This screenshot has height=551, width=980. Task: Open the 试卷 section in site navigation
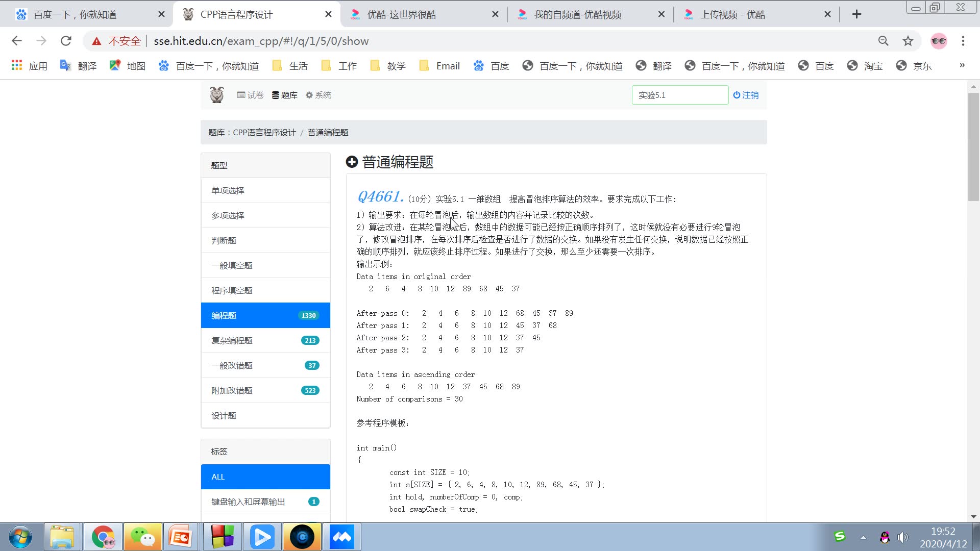(x=250, y=95)
